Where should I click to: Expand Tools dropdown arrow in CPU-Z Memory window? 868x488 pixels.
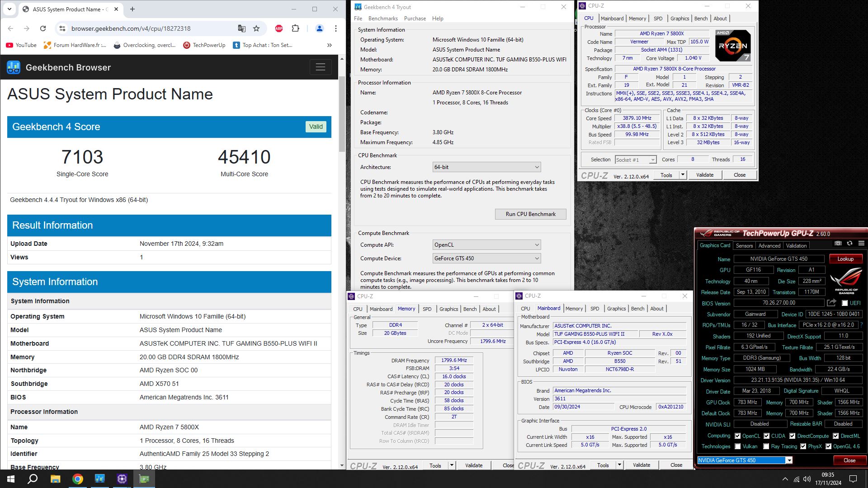tap(451, 465)
